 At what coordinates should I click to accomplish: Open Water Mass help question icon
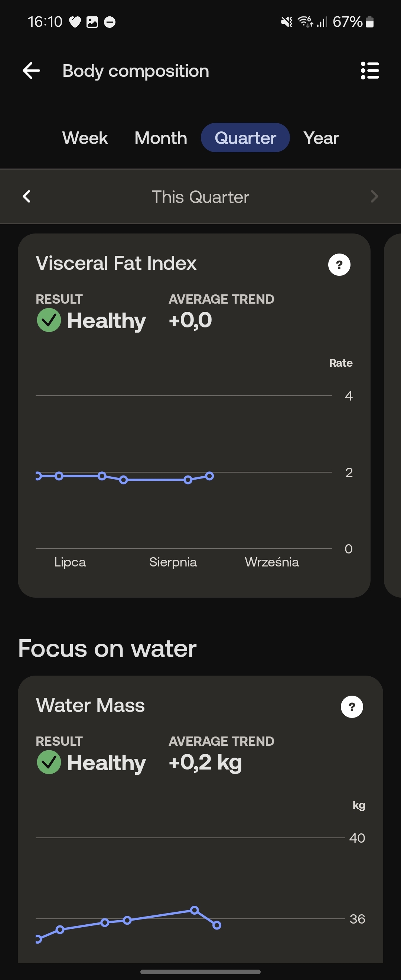point(352,707)
